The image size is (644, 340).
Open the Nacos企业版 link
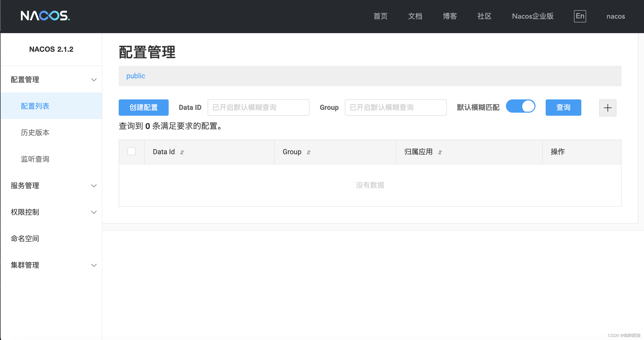pyautogui.click(x=533, y=16)
